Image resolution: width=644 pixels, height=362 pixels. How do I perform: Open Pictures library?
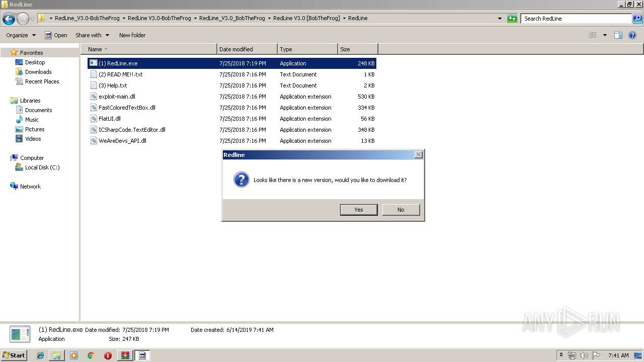coord(35,129)
